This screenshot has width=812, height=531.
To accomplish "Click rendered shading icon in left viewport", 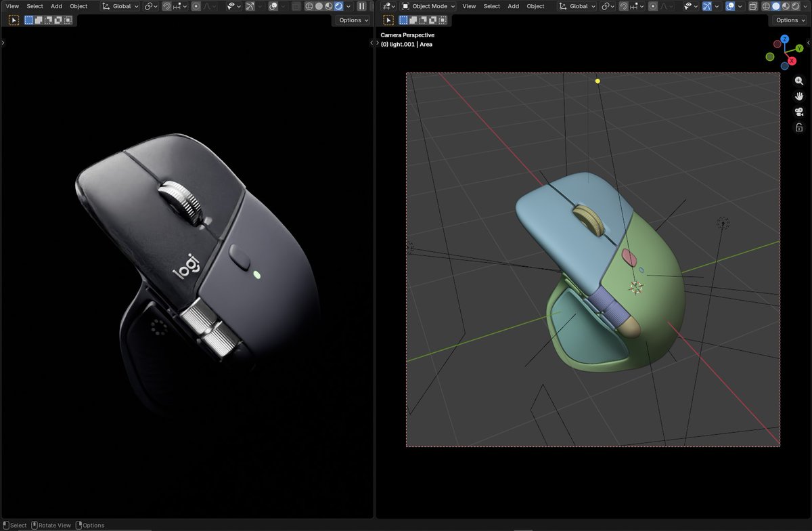I will coord(338,6).
